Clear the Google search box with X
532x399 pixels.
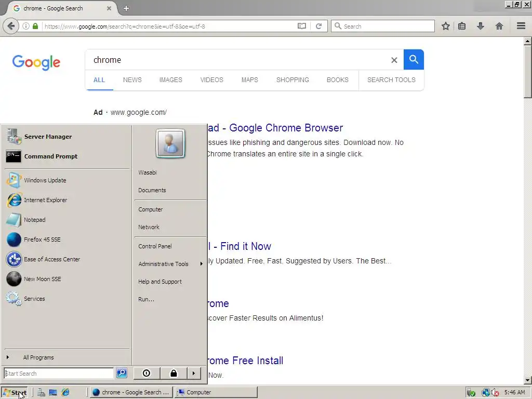pos(394,60)
